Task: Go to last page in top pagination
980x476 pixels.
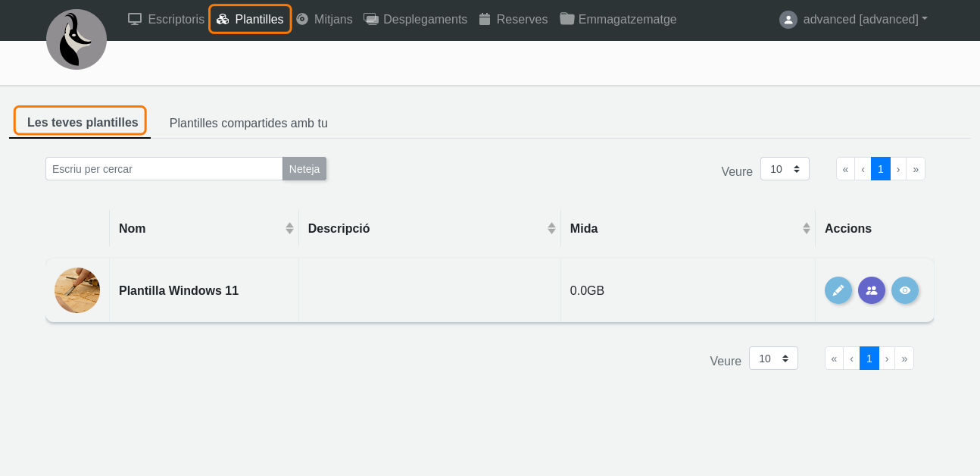Action: (916, 169)
